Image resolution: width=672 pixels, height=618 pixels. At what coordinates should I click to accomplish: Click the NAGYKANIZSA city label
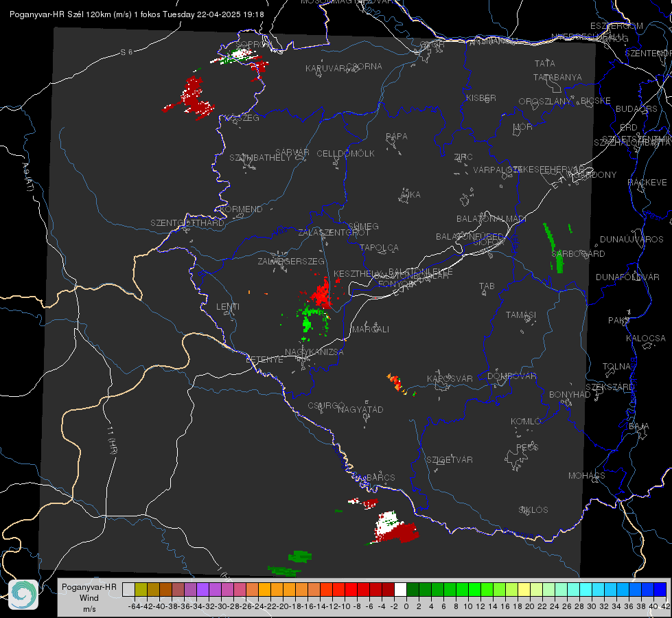(x=314, y=352)
